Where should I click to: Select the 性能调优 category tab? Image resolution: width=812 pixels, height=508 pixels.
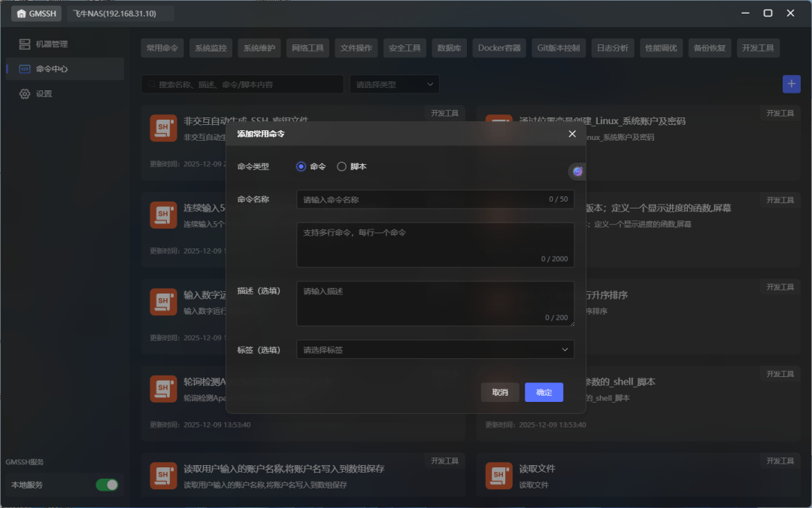pos(661,47)
